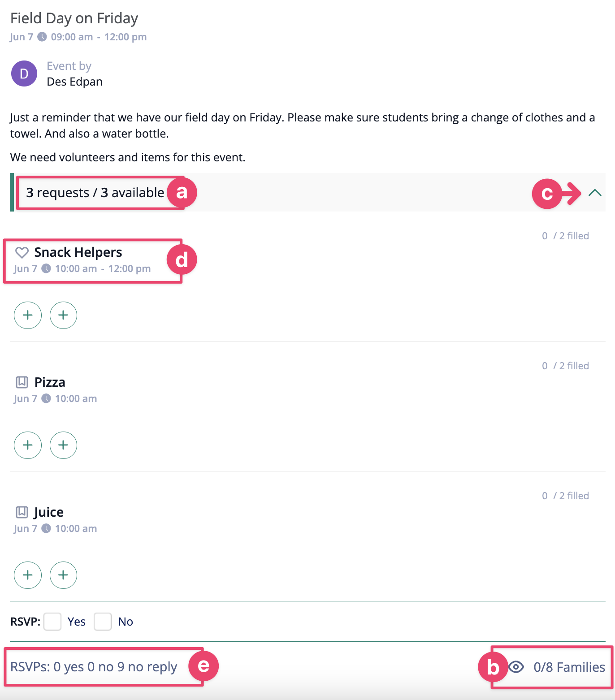
Task: Open the Snack Helpers request title
Action: [78, 252]
